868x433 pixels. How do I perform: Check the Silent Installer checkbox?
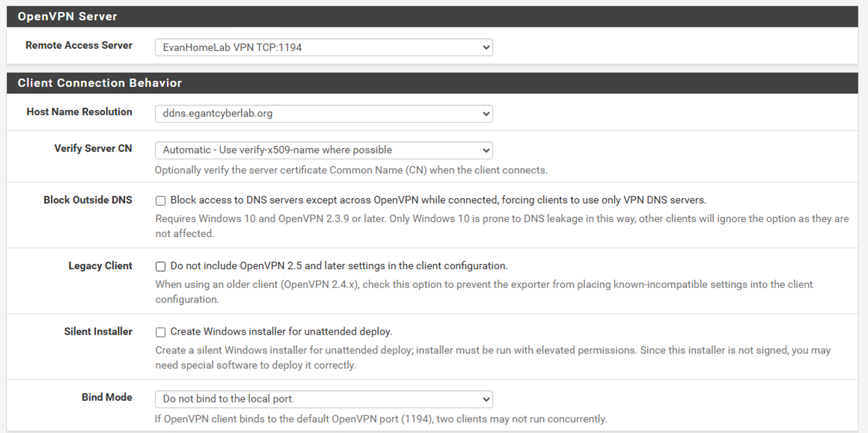click(x=161, y=332)
